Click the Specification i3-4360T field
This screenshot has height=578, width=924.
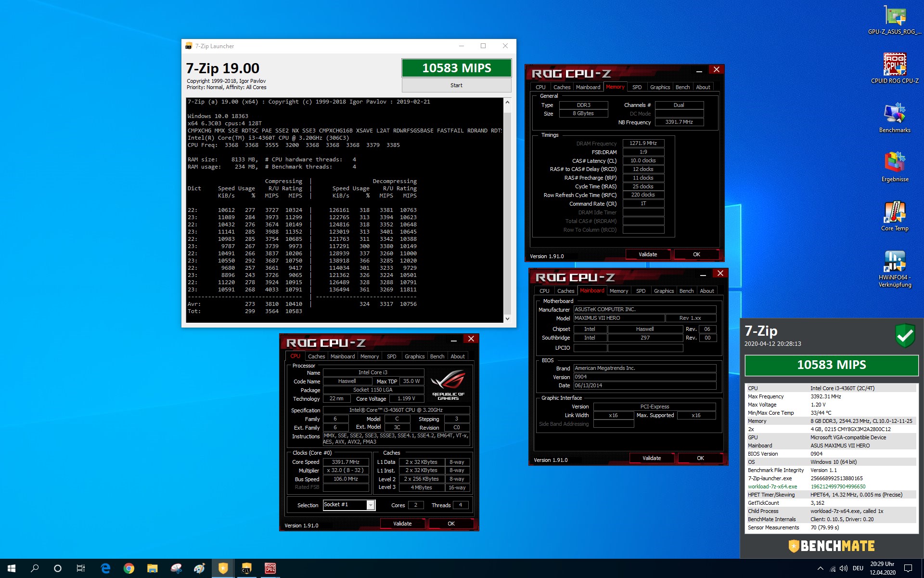click(x=396, y=410)
